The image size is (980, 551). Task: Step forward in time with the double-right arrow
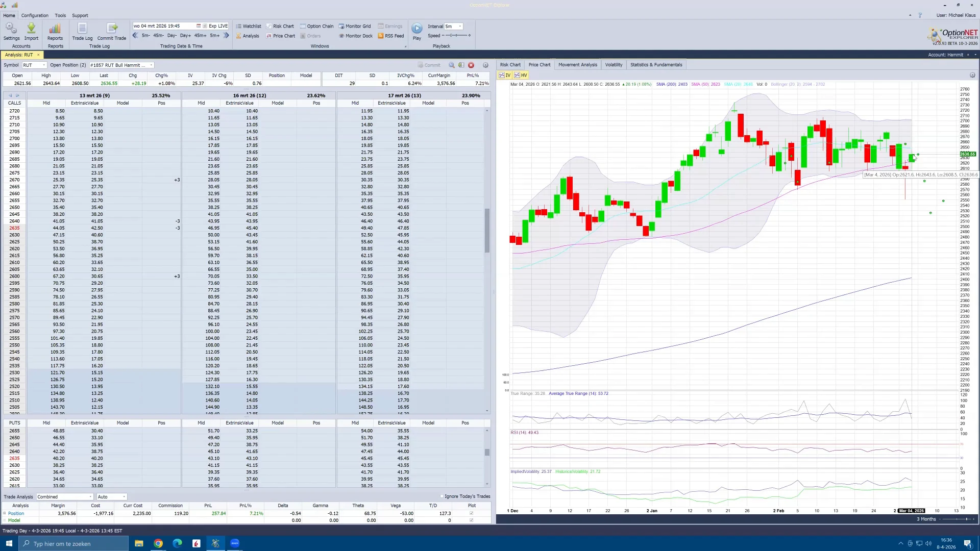(226, 36)
